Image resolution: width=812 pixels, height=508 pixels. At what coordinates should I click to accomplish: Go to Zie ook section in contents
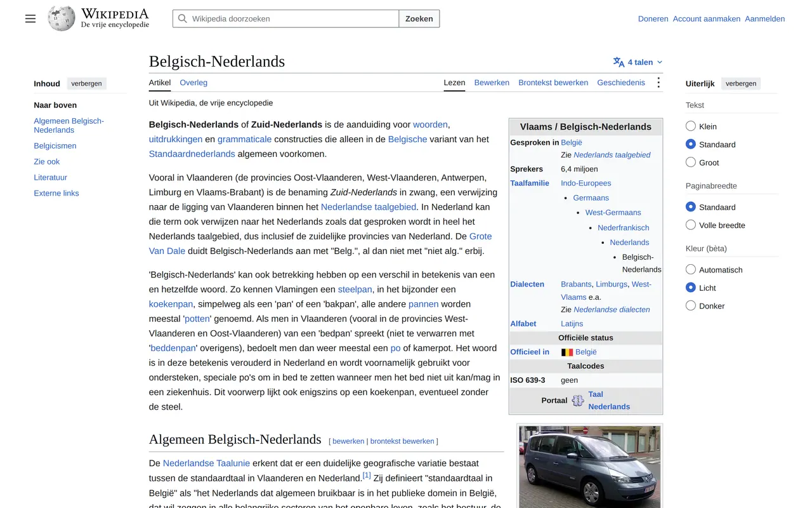(47, 161)
